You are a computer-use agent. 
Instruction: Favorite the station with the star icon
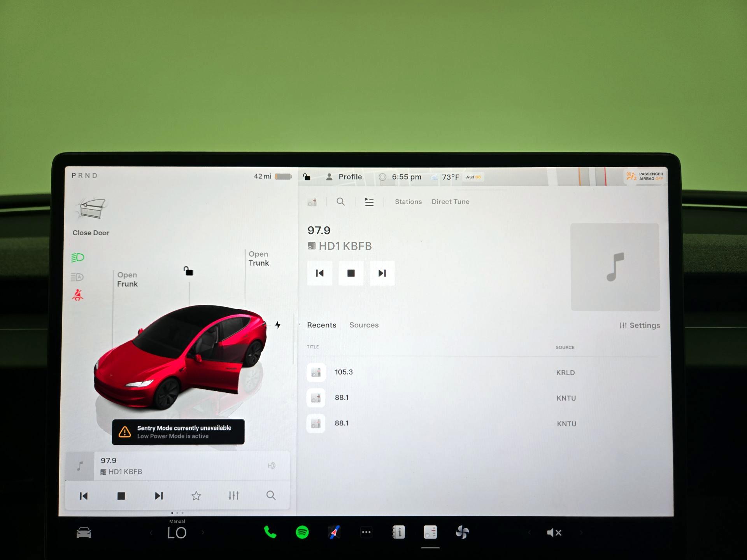click(x=196, y=496)
